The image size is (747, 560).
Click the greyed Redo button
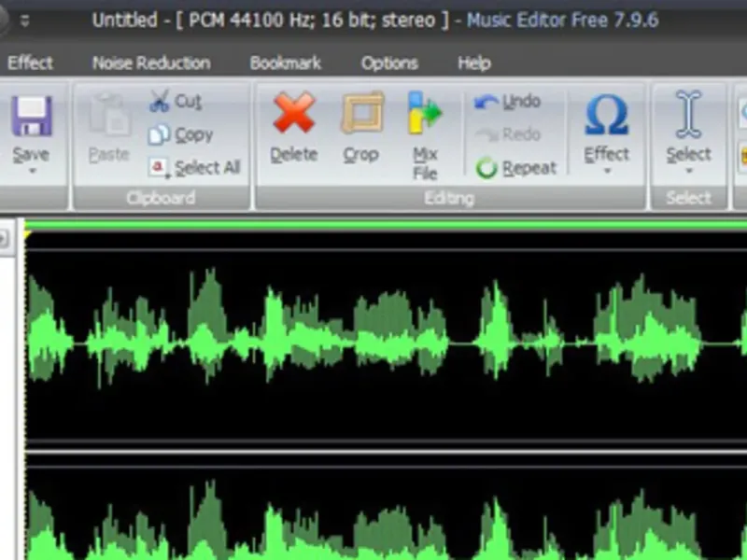pyautogui.click(x=508, y=134)
